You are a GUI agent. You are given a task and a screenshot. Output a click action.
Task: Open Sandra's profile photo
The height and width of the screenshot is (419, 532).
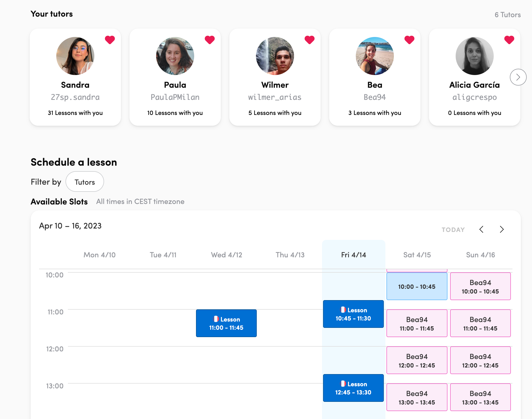75,56
